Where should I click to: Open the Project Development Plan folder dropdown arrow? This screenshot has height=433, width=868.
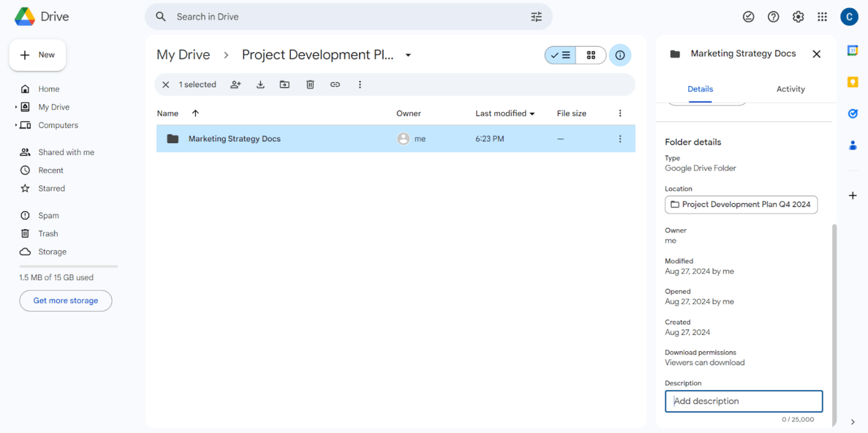[x=408, y=55]
